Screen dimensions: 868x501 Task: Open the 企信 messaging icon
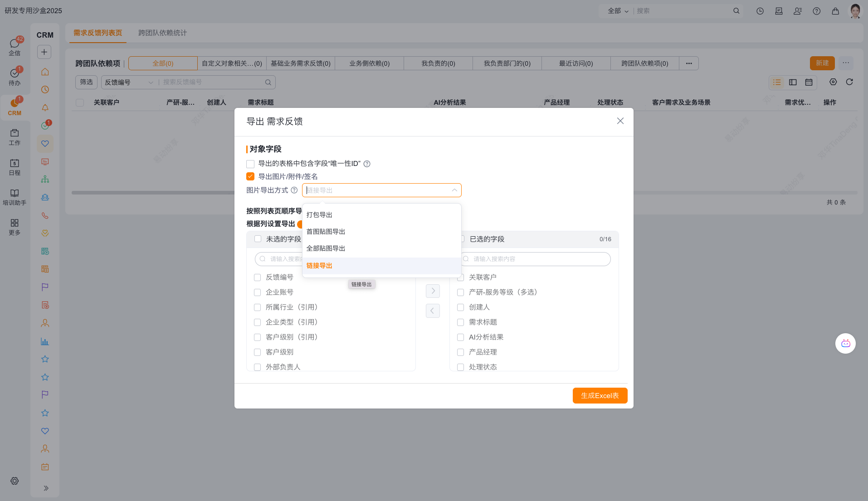15,44
